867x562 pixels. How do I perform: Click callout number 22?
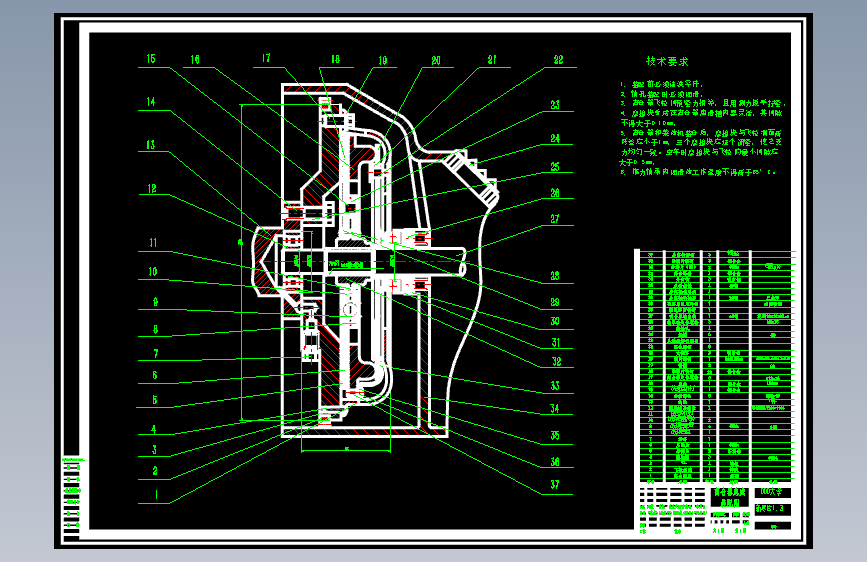click(558, 60)
